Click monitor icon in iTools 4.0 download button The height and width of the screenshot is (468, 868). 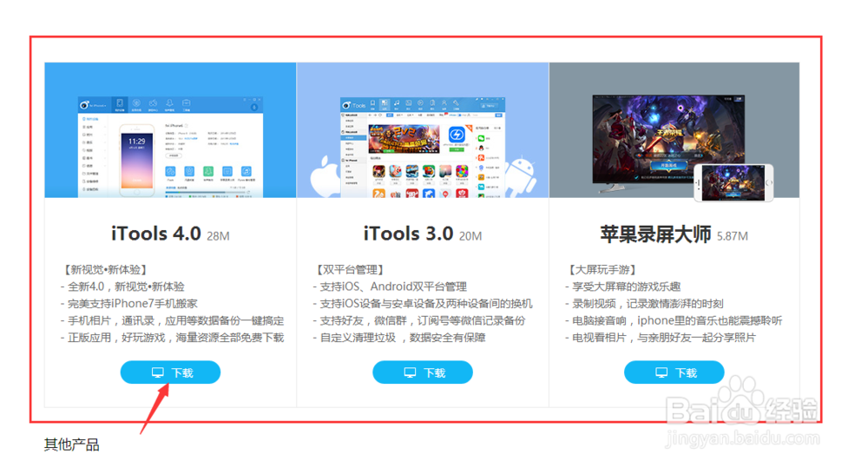click(158, 372)
